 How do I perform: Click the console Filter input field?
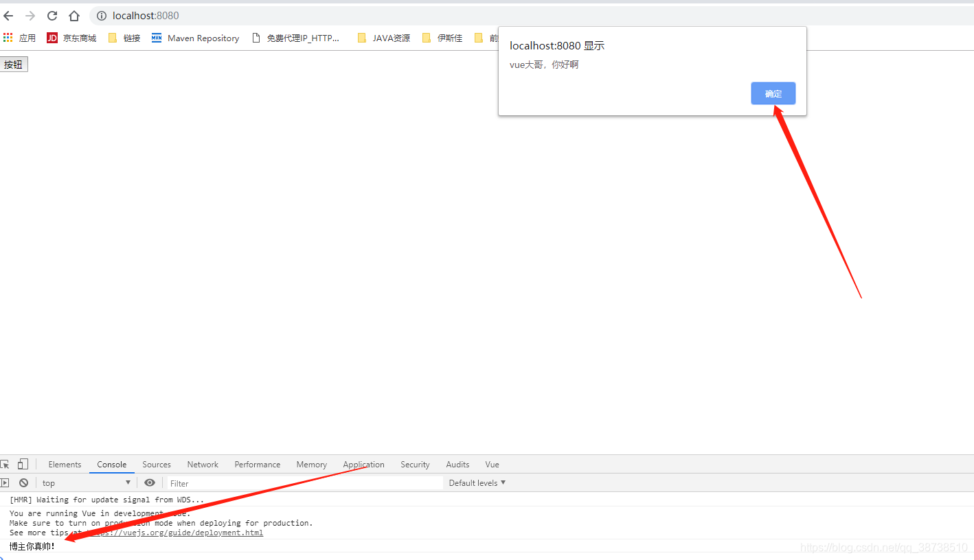[x=306, y=483]
